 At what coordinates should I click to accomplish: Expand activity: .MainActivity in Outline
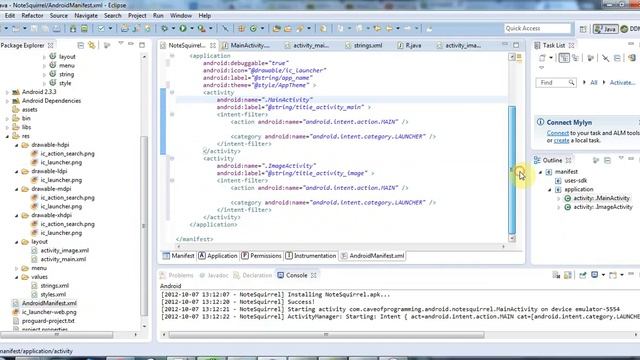(x=559, y=198)
